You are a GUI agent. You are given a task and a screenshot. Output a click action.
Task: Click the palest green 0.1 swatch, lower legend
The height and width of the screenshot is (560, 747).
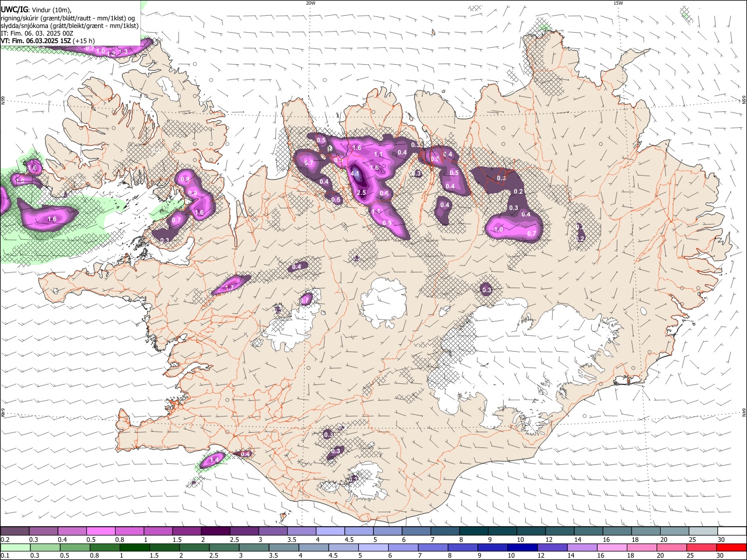[15, 547]
